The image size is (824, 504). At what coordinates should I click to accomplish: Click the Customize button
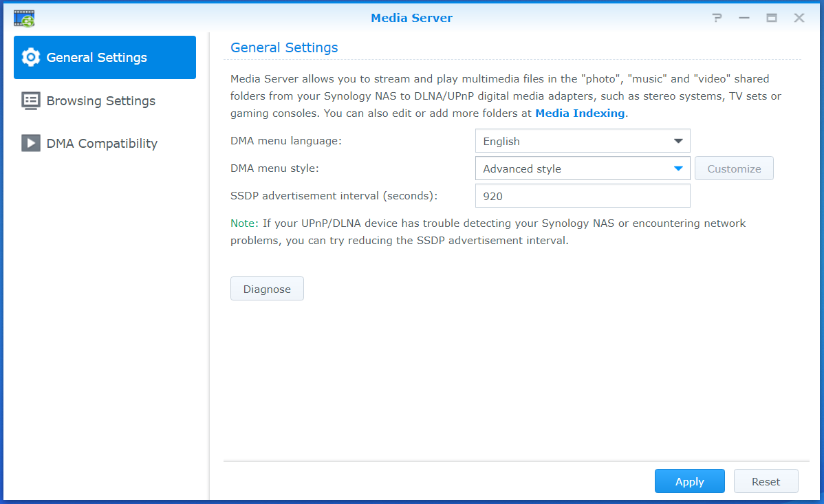pos(734,168)
